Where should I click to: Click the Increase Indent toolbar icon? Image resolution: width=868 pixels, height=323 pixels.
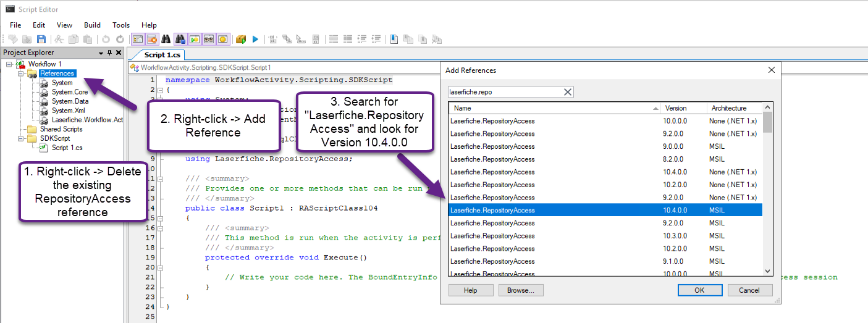pos(363,39)
